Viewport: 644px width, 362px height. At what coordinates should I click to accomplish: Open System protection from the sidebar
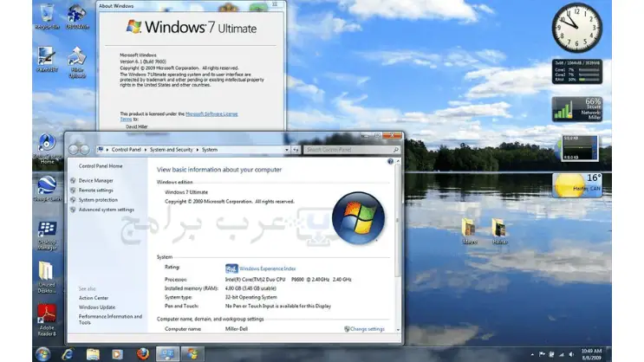98,200
